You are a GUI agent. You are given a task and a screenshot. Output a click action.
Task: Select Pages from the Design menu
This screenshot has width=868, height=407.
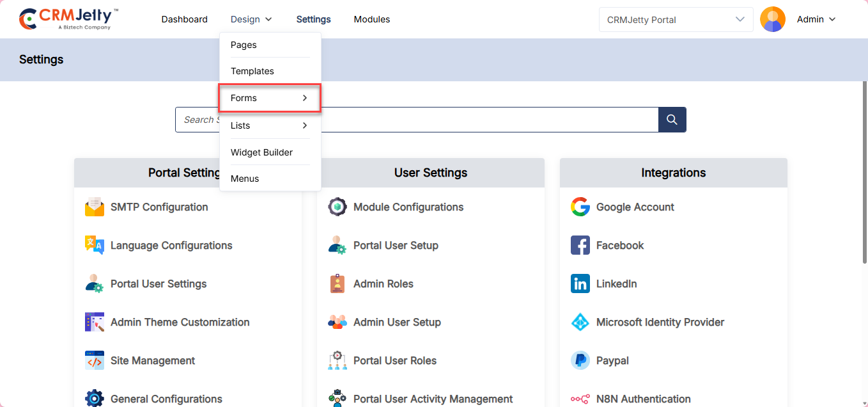(x=244, y=45)
